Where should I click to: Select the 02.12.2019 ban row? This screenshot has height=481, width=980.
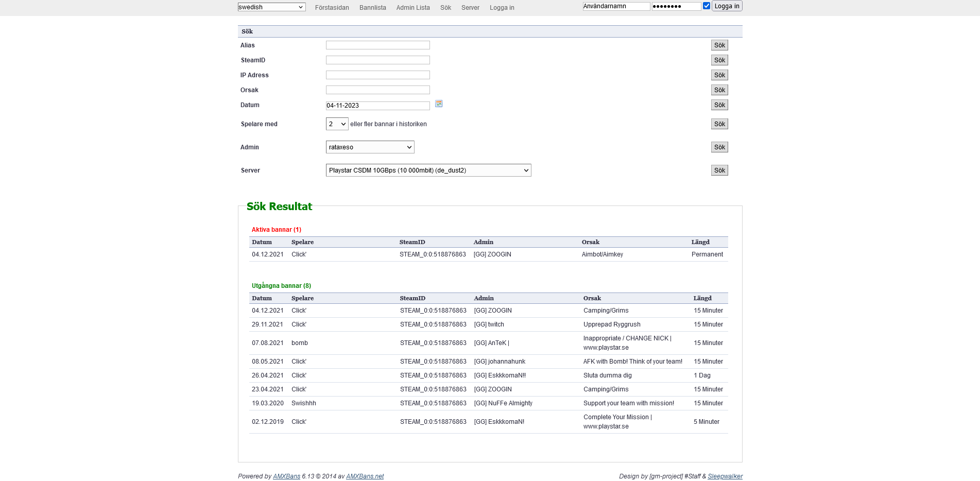coord(488,422)
